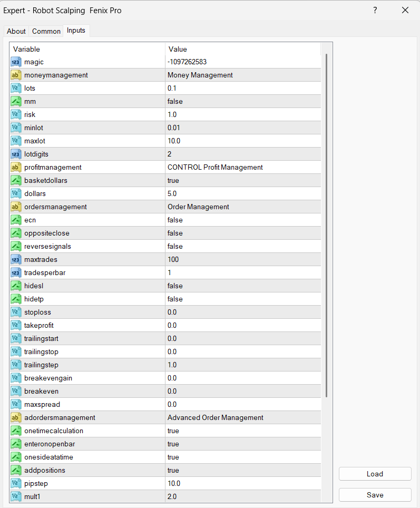
Task: Select the true value of enteronopenbar
Action: click(x=173, y=444)
